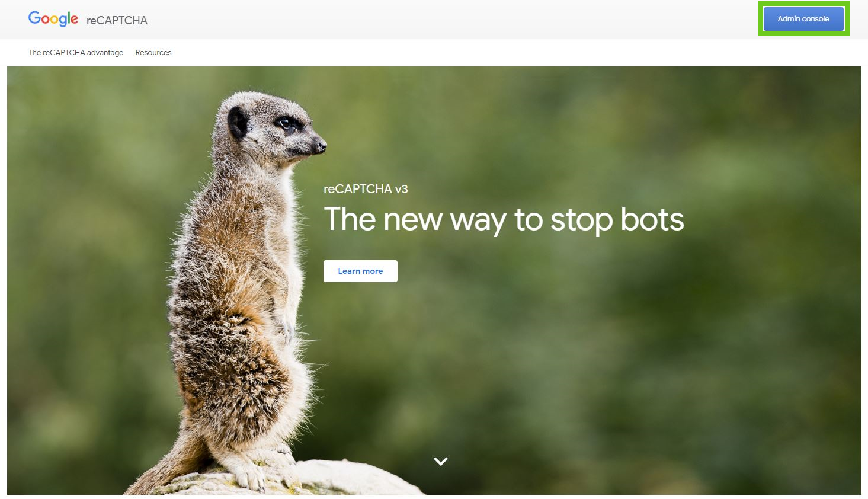Viewport: 868px width, 499px height.
Task: Open the Resources menu item
Action: [x=153, y=52]
